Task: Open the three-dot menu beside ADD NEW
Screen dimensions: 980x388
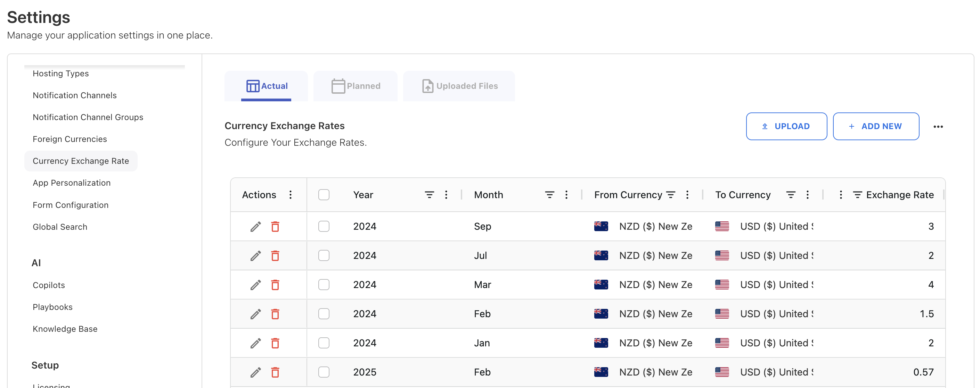Action: (x=938, y=127)
